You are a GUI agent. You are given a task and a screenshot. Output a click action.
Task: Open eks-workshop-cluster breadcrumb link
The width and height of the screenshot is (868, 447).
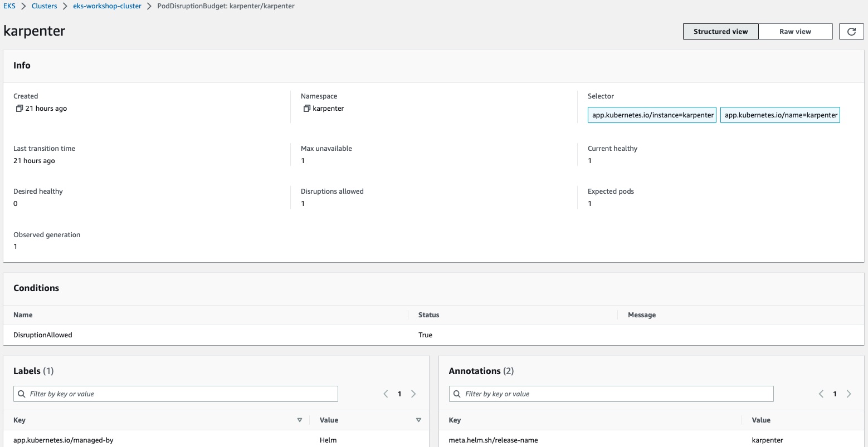tap(107, 6)
